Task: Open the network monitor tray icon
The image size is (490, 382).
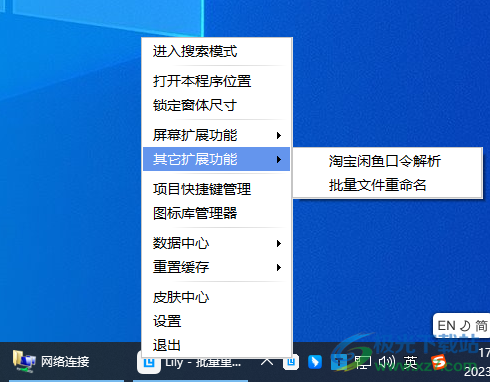Action: click(x=363, y=362)
